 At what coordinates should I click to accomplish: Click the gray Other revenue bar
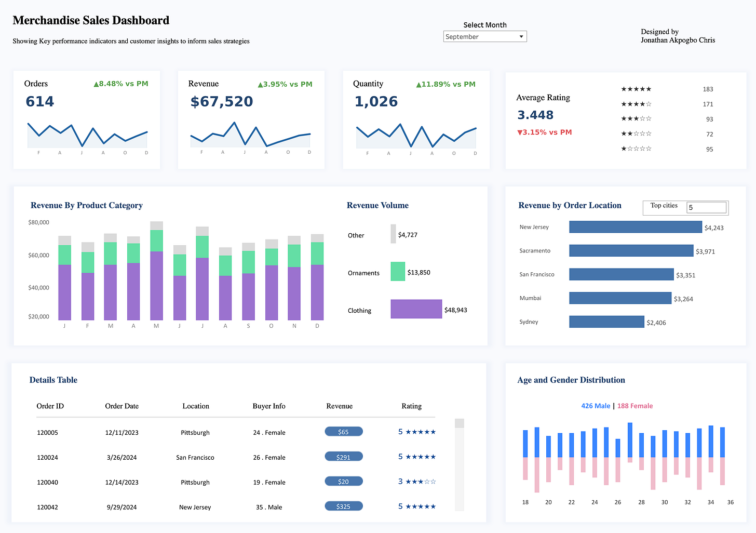[393, 234]
